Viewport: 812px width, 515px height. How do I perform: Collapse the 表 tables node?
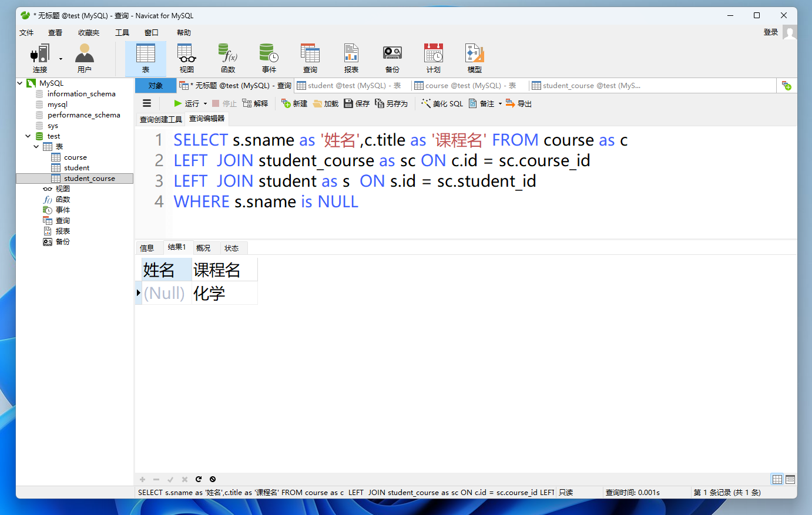coord(36,147)
